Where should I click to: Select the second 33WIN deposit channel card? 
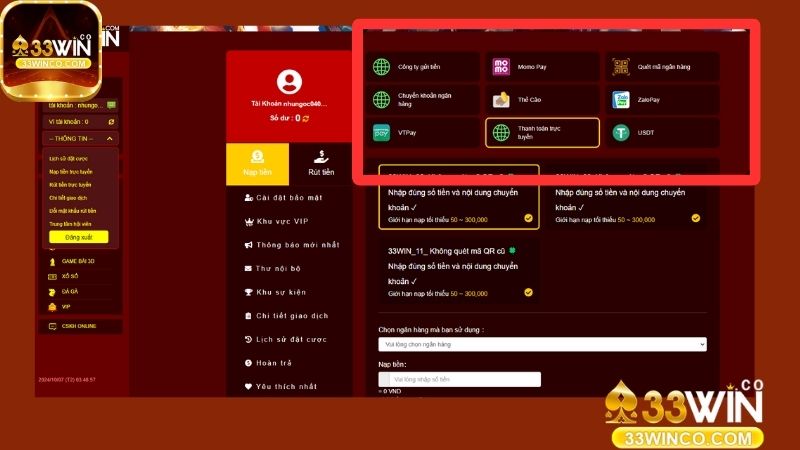pyautogui.click(x=627, y=197)
